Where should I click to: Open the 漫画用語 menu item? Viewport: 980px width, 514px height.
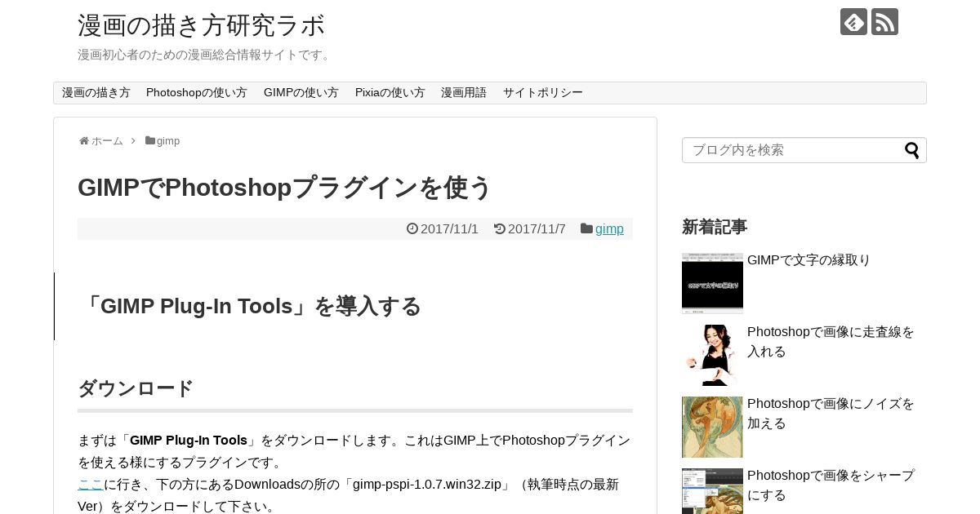click(x=464, y=93)
